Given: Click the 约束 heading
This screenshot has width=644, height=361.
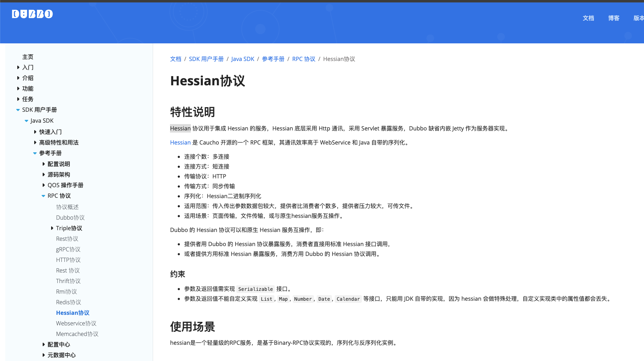Looking at the screenshot, I should point(177,274).
